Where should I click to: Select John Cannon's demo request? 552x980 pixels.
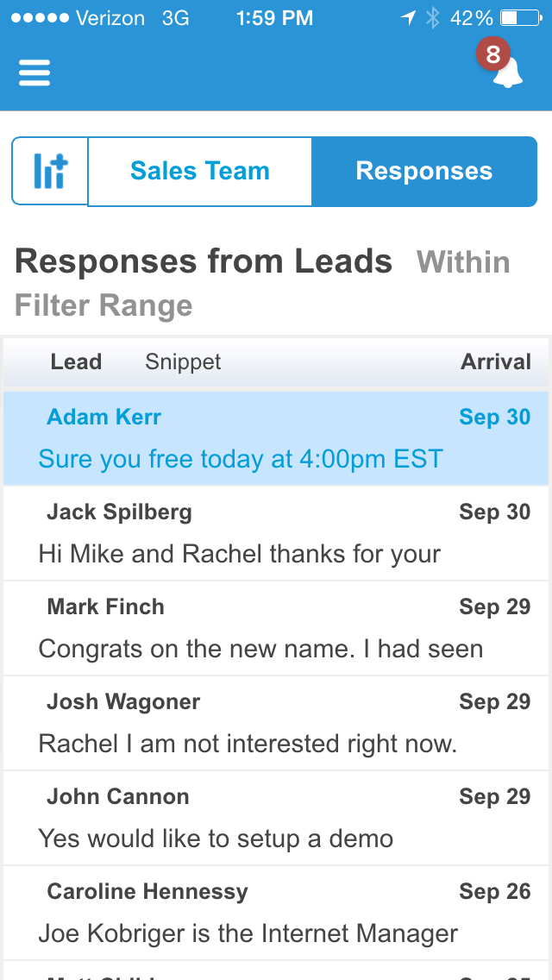276,818
